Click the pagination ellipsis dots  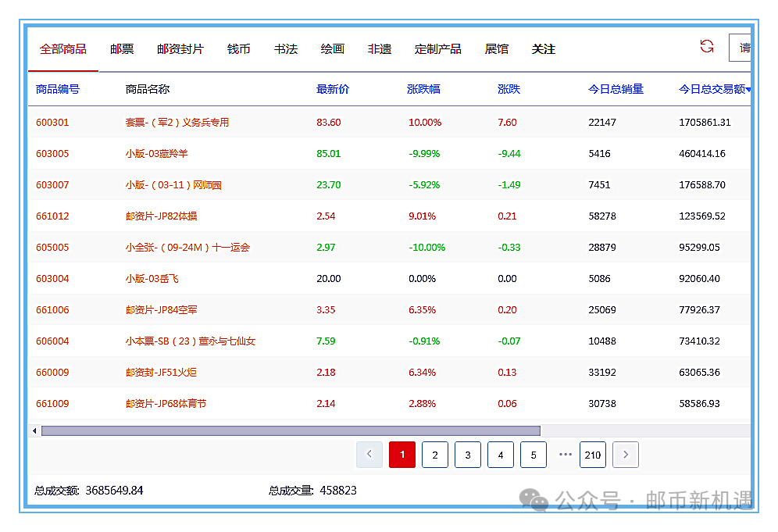click(x=565, y=454)
